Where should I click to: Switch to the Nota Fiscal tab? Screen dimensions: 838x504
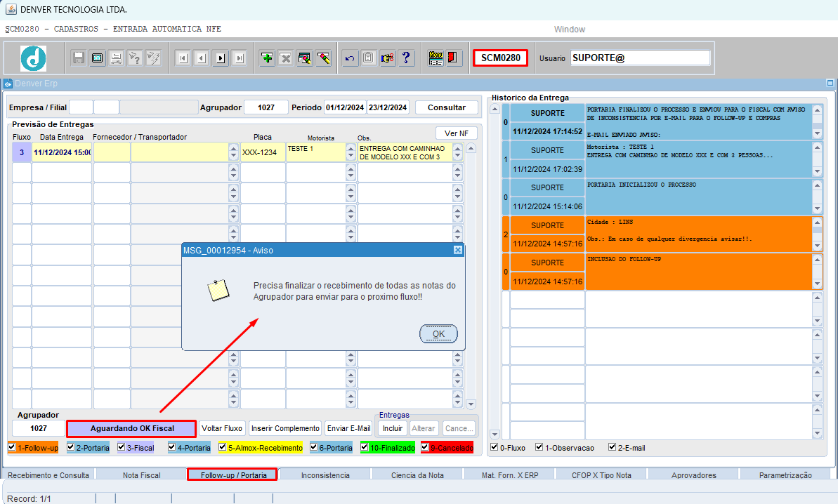pyautogui.click(x=141, y=475)
